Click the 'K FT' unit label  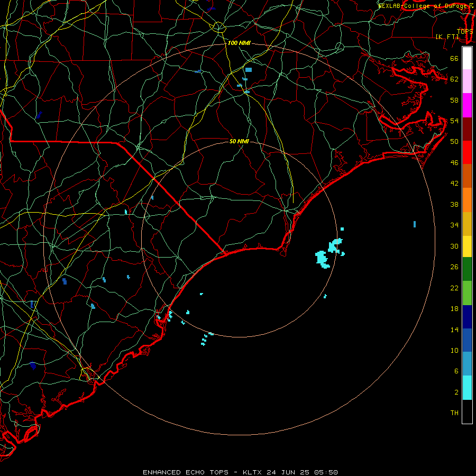pyautogui.click(x=447, y=36)
